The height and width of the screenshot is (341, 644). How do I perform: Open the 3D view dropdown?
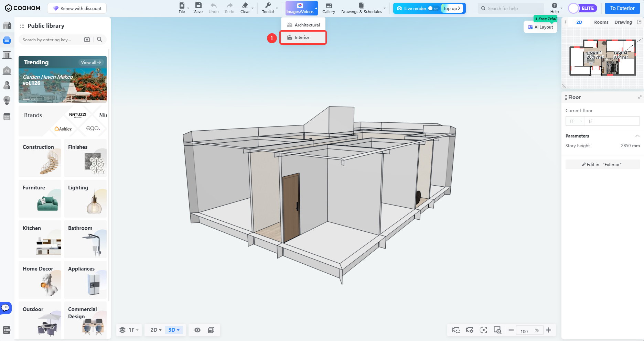tap(174, 330)
